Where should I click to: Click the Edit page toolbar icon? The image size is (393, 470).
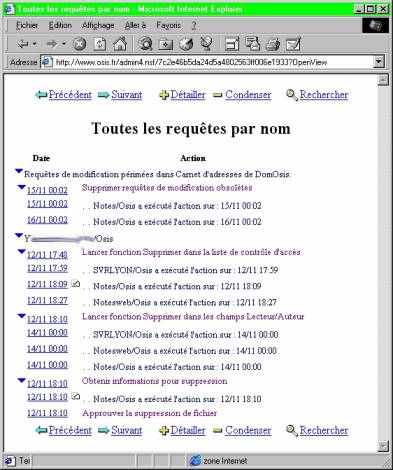click(x=293, y=44)
